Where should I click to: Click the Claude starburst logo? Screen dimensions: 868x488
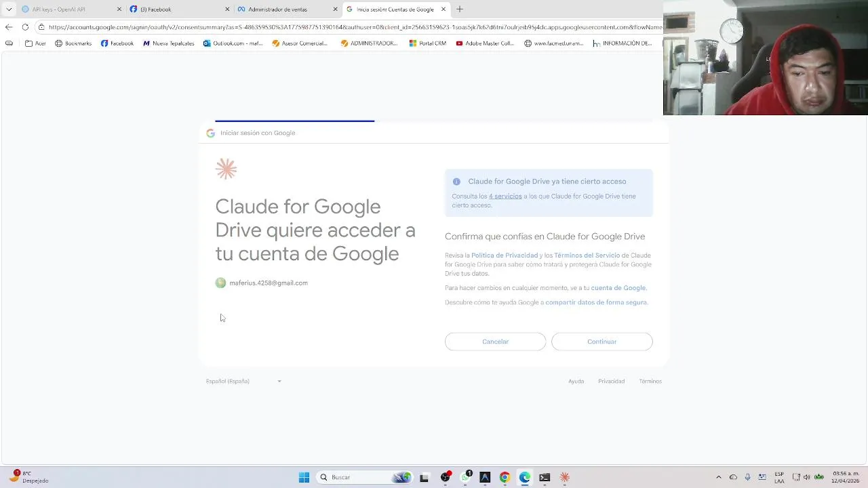pyautogui.click(x=226, y=169)
